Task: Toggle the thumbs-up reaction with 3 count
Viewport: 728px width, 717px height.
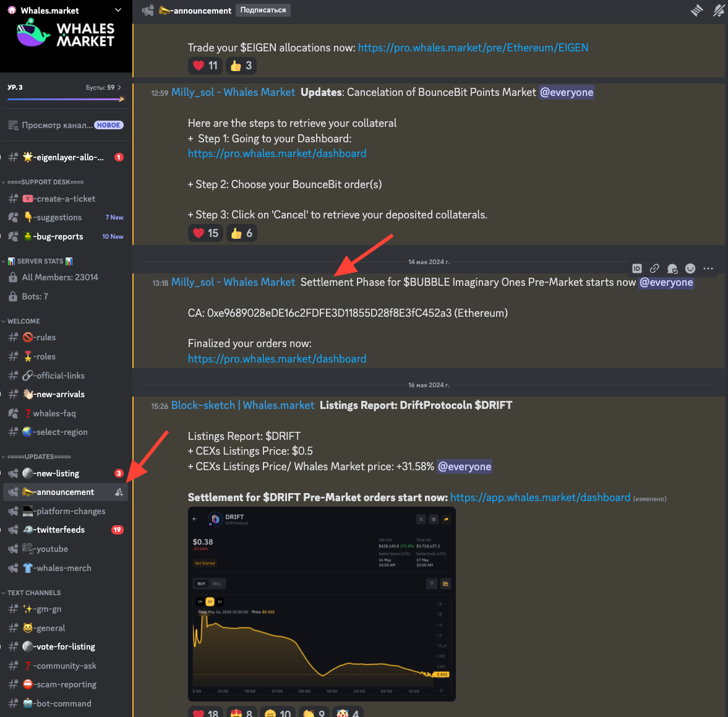Action: click(x=241, y=66)
